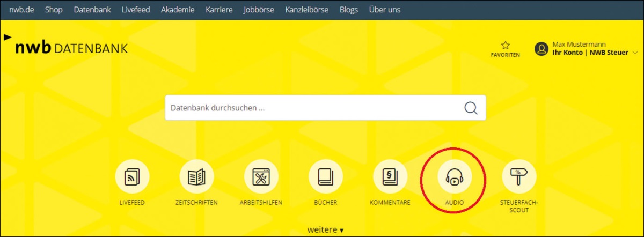
Task: Open Favoriten star icon
Action: pos(505,46)
